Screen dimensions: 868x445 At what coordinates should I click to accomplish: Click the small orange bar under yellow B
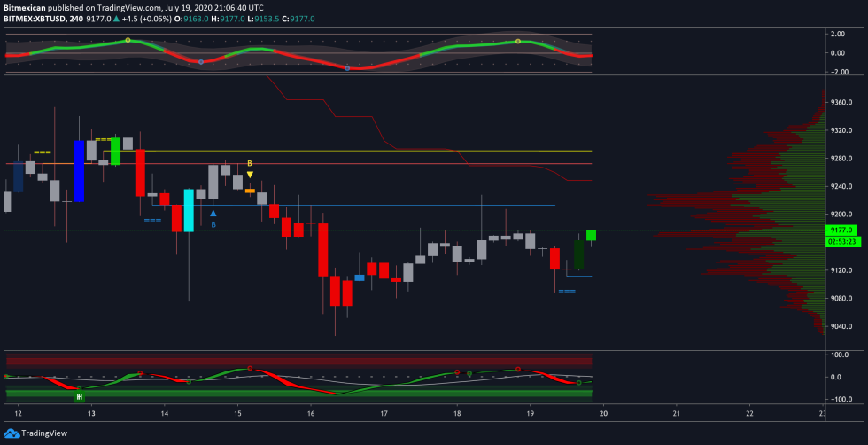[x=250, y=191]
